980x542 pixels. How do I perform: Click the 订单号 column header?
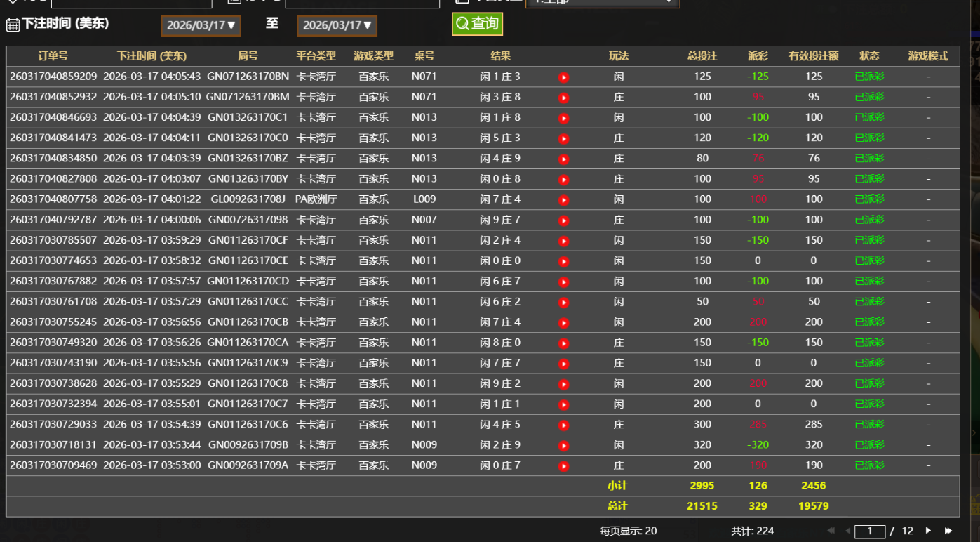click(53, 56)
